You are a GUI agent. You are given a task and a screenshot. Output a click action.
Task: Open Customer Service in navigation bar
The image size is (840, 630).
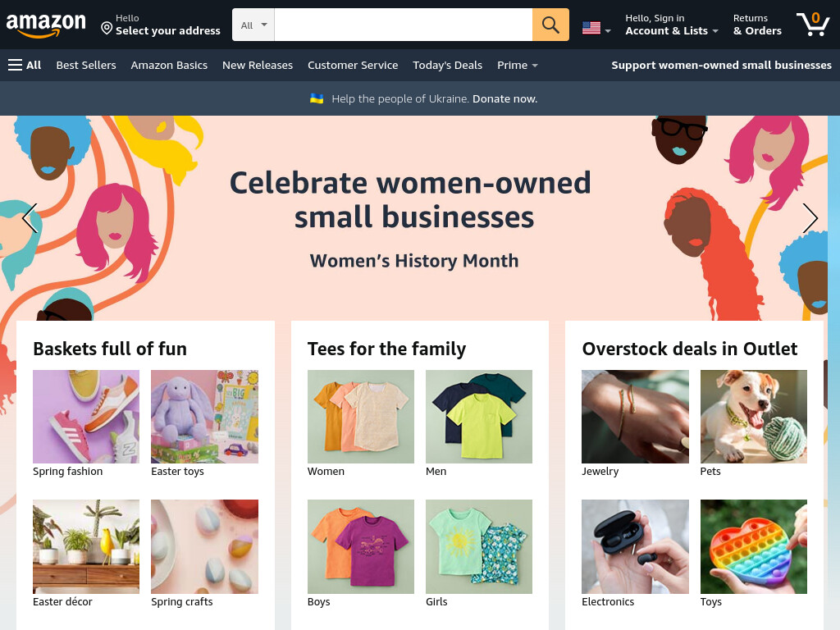pos(353,66)
